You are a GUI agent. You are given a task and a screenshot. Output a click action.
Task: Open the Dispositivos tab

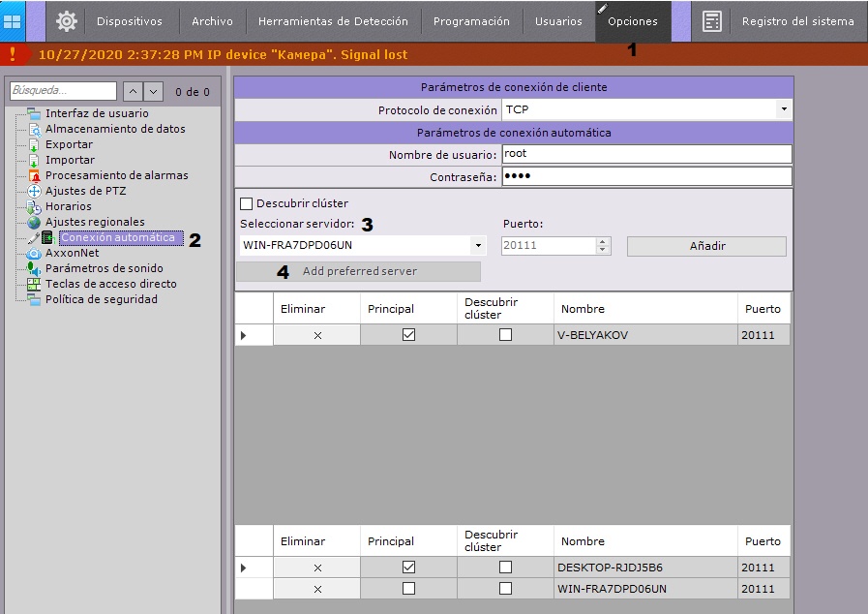click(130, 21)
